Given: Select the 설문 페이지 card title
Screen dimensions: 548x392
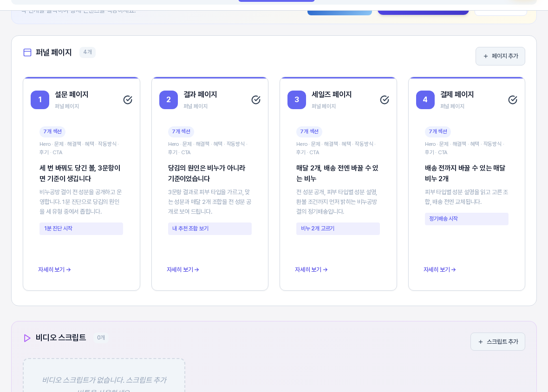Looking at the screenshot, I should 72,95.
